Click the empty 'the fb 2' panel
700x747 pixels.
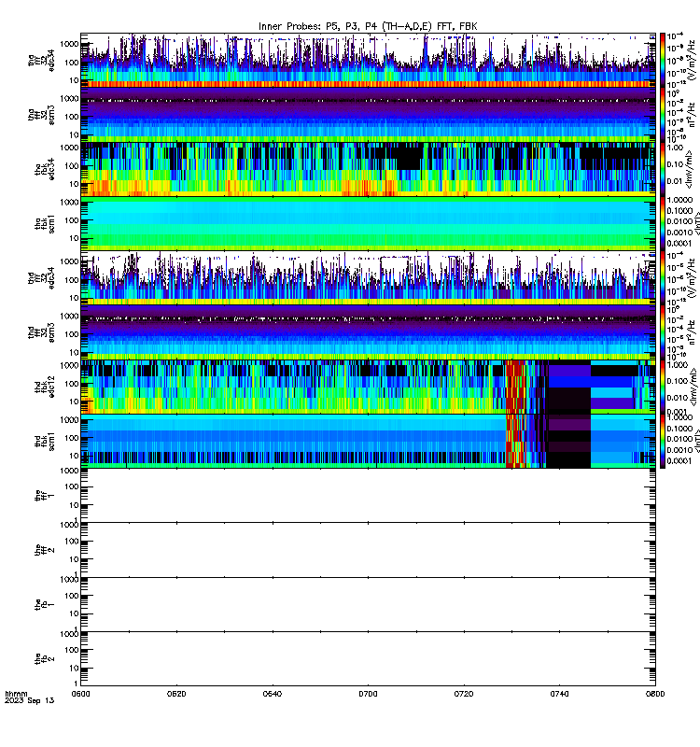coord(368,659)
